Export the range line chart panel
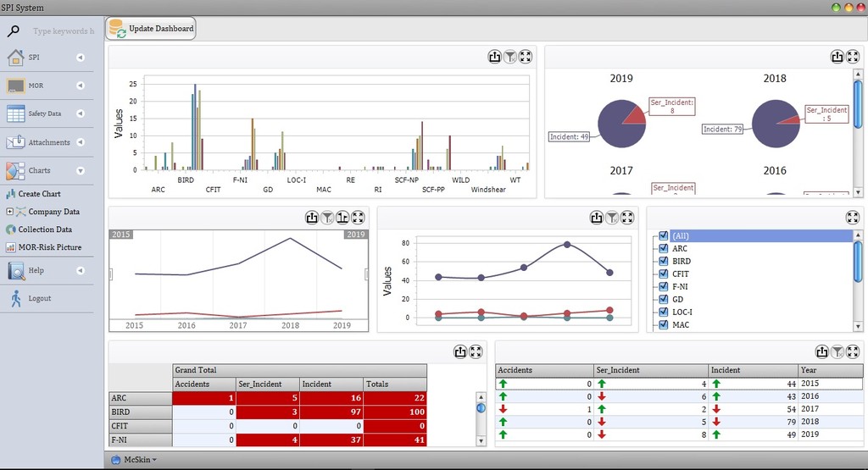The width and height of the screenshot is (868, 470). 312,218
